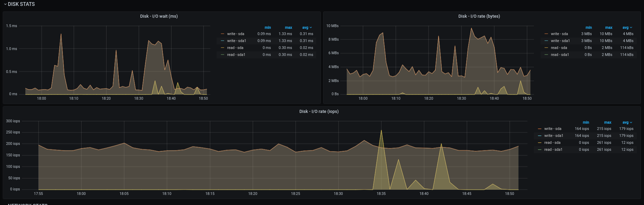Toggle read - sda1 series in I/O bytes legend
Screen dimensions: 644x205
click(x=560, y=55)
